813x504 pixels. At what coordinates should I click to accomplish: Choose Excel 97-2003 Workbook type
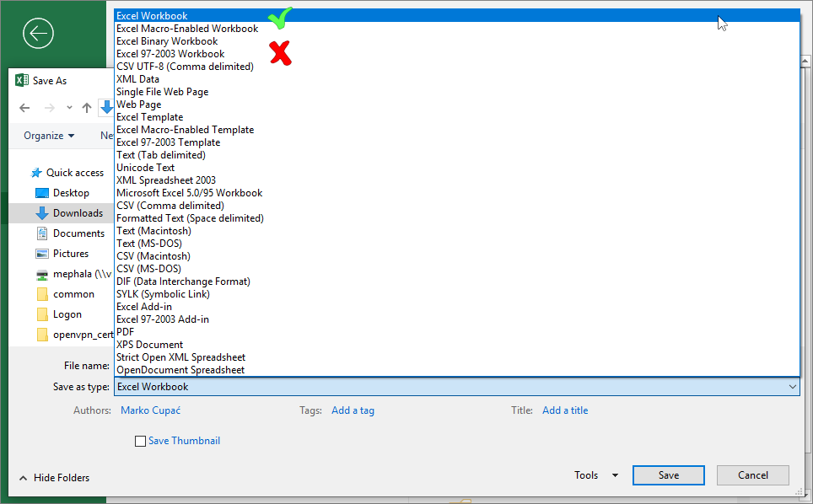(x=457, y=54)
